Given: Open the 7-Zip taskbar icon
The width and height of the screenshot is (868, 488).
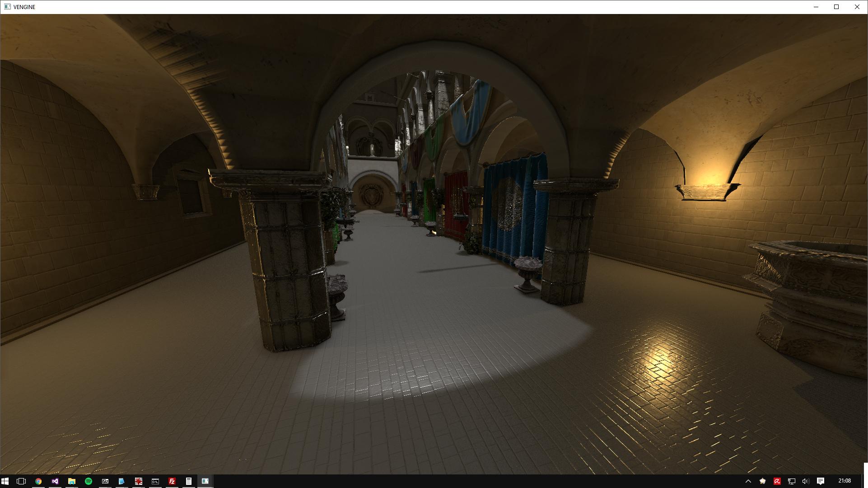Looking at the screenshot, I should pos(105,481).
